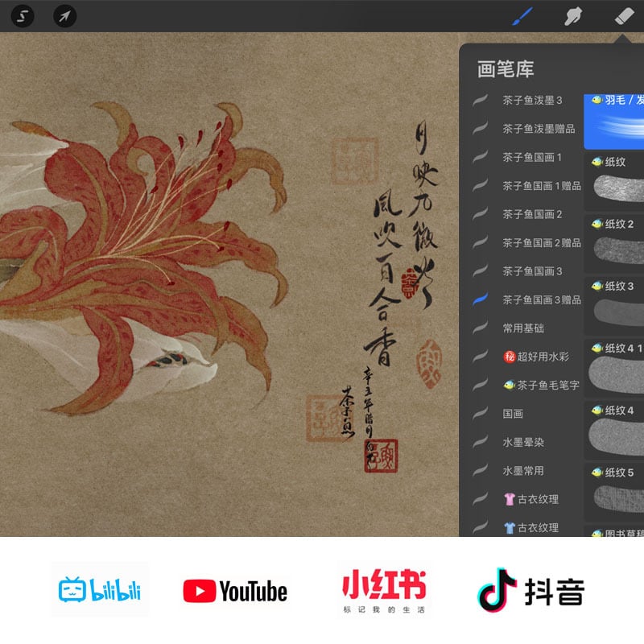Choose the 纸纹 5 brush
The height and width of the screenshot is (644, 644).
(x=613, y=493)
